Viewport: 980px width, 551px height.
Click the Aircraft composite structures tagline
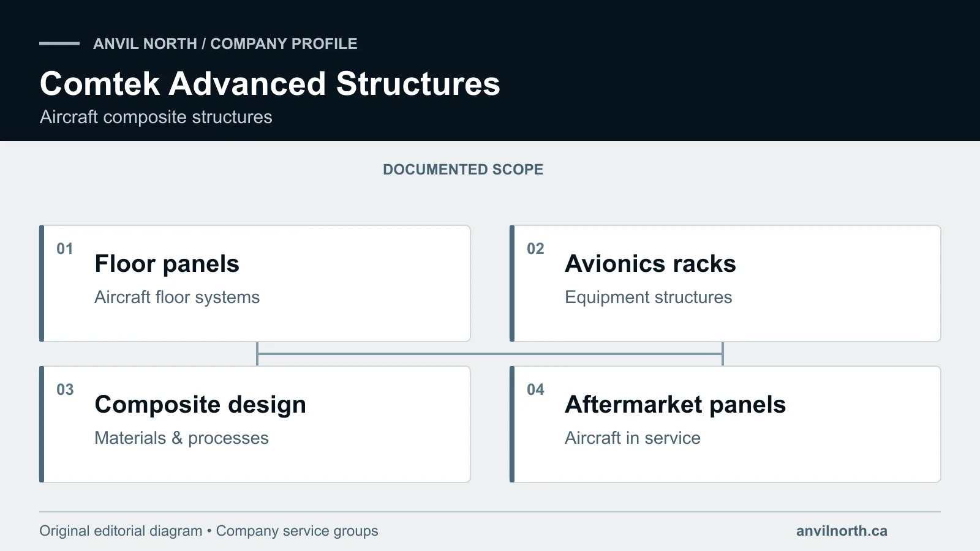coord(156,117)
